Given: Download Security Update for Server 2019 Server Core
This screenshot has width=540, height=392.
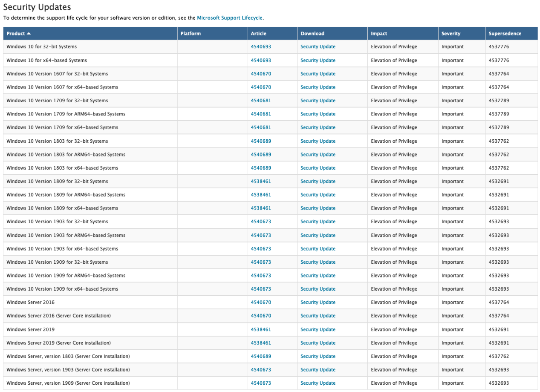Looking at the screenshot, I should pyautogui.click(x=318, y=343).
